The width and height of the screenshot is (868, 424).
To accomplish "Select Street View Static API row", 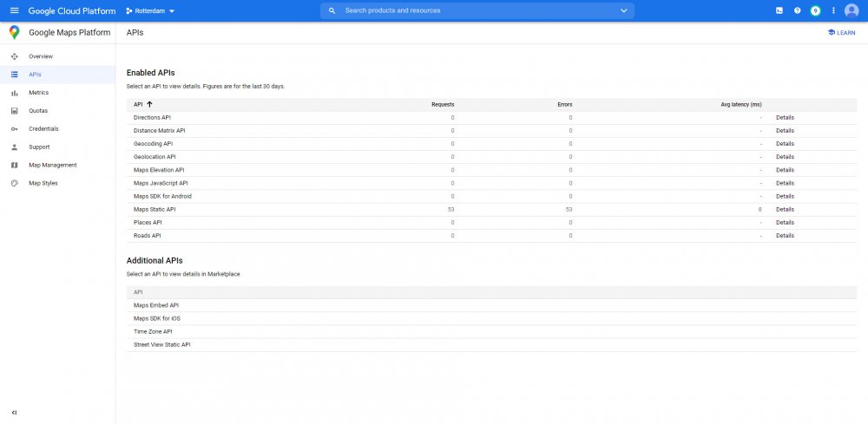I will click(x=162, y=344).
